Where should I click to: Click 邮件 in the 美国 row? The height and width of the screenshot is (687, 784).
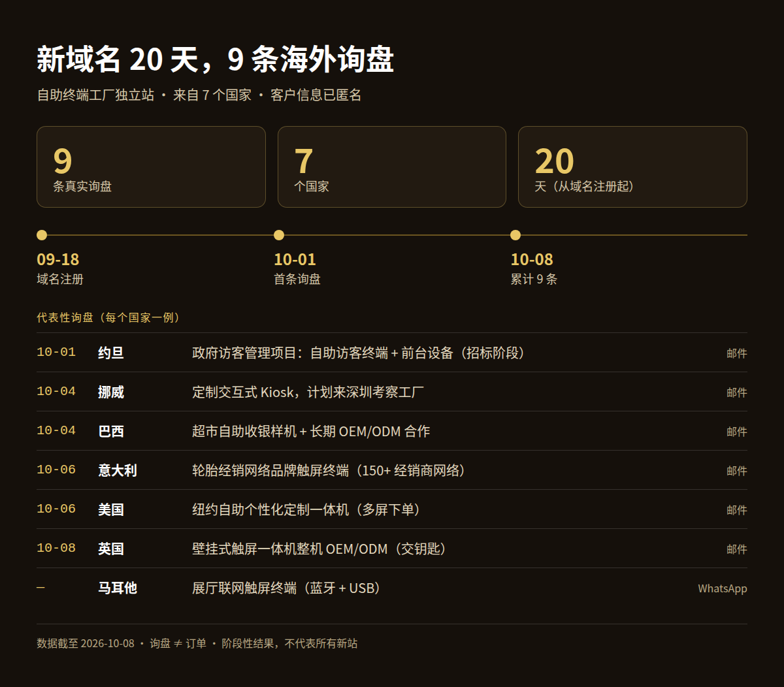pos(737,510)
